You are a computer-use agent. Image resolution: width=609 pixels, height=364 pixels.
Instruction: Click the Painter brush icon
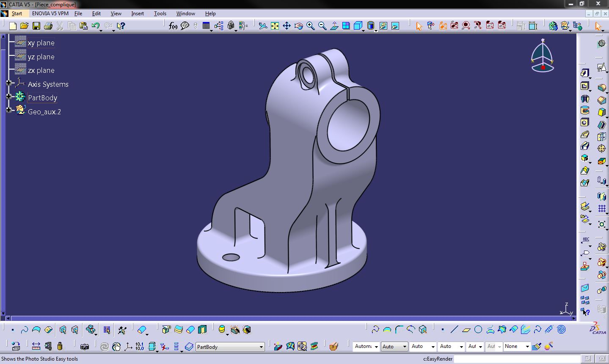(x=537, y=347)
